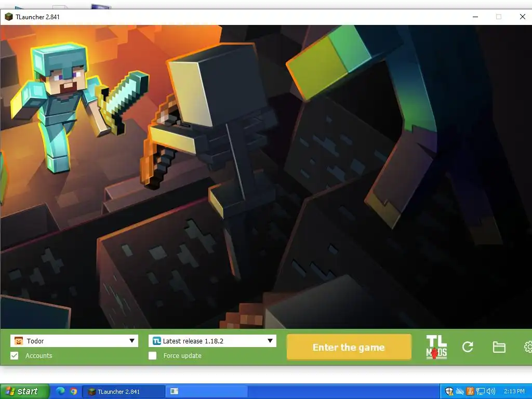Expand the Todor account dropdown arrow
The image size is (532, 399).
pyautogui.click(x=132, y=341)
